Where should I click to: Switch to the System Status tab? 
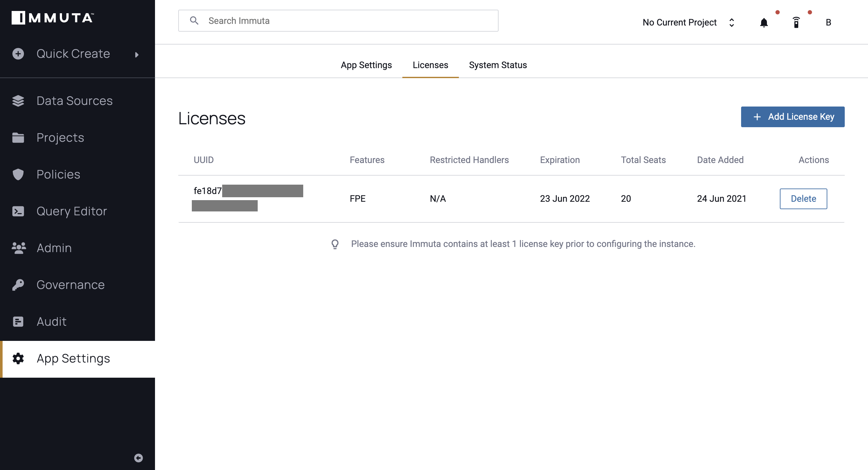coord(498,65)
